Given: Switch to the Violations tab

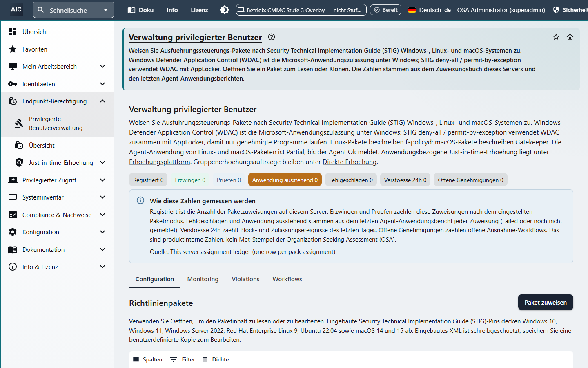Looking at the screenshot, I should point(245,279).
